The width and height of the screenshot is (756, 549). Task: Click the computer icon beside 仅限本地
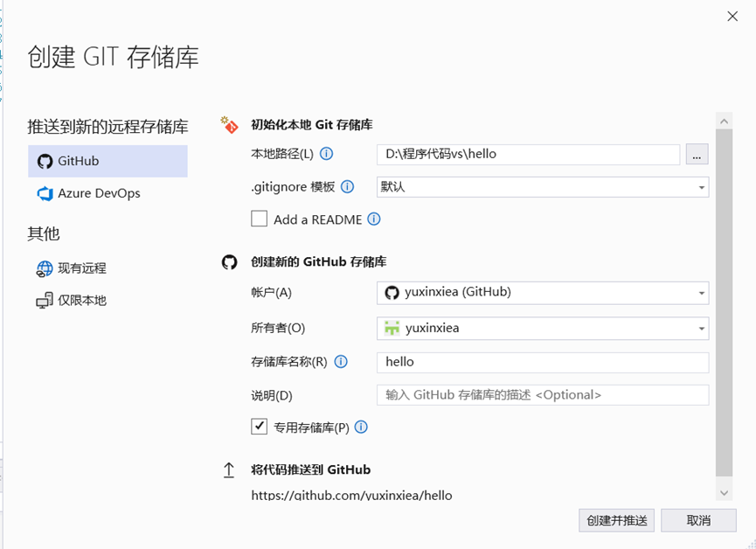click(45, 301)
